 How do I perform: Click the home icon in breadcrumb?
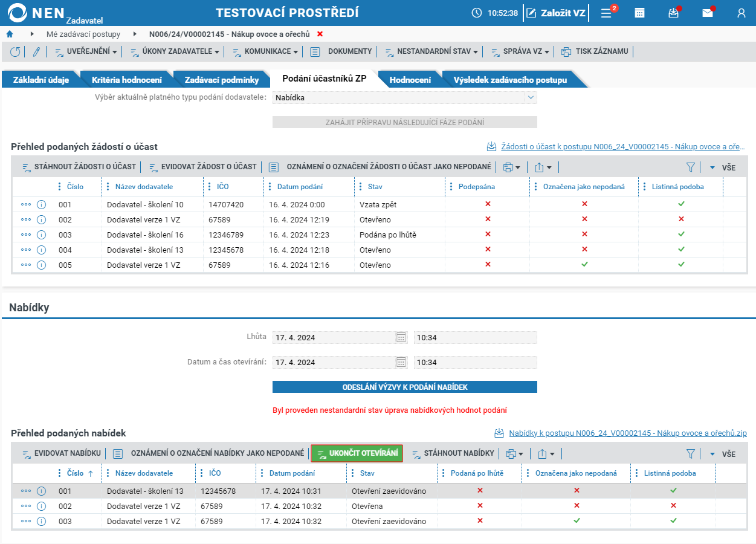pos(10,34)
